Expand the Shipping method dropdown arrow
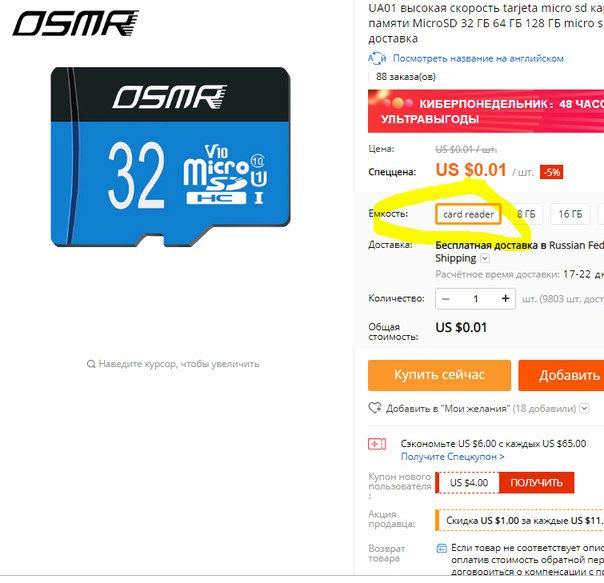This screenshot has width=604, height=583. pos(485,259)
